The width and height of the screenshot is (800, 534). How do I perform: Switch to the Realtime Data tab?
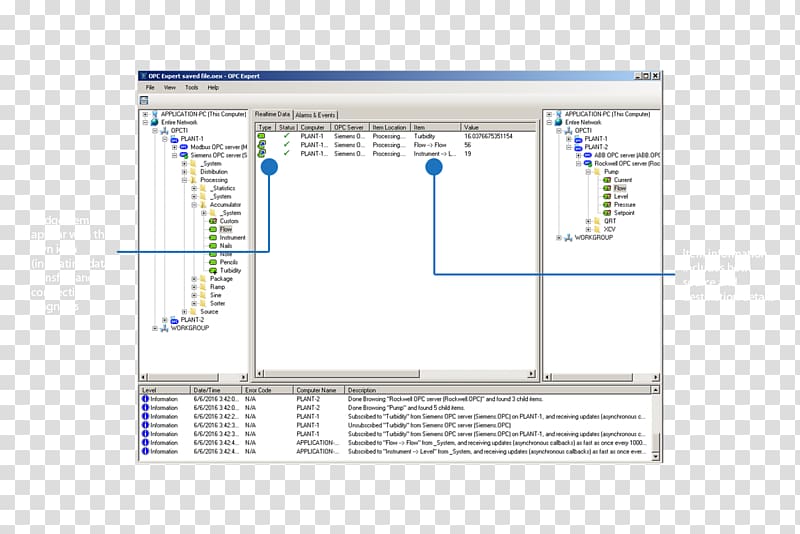(272, 114)
